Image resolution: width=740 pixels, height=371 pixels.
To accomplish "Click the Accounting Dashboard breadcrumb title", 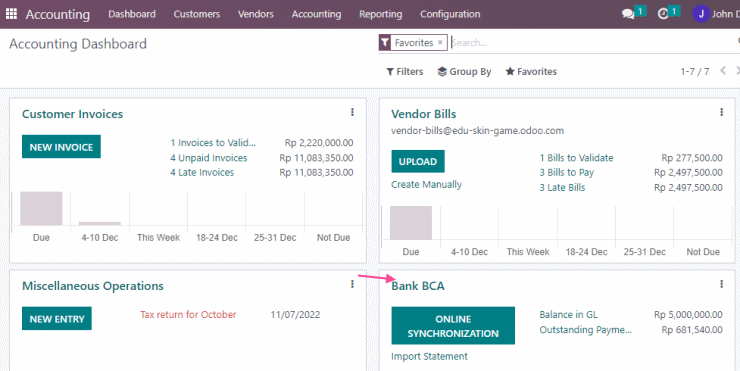I will tap(78, 44).
